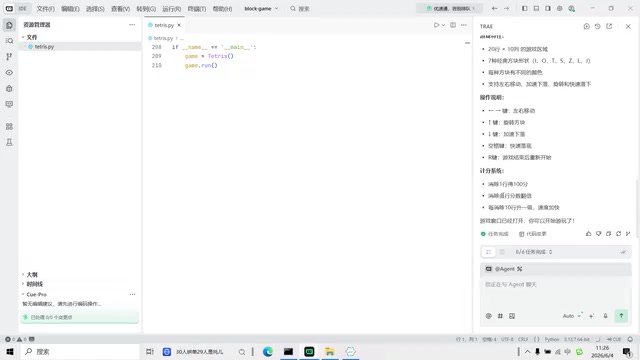The width and height of the screenshot is (640, 360).
Task: Toggle the left primary sidebar layout
Action: (524, 8)
